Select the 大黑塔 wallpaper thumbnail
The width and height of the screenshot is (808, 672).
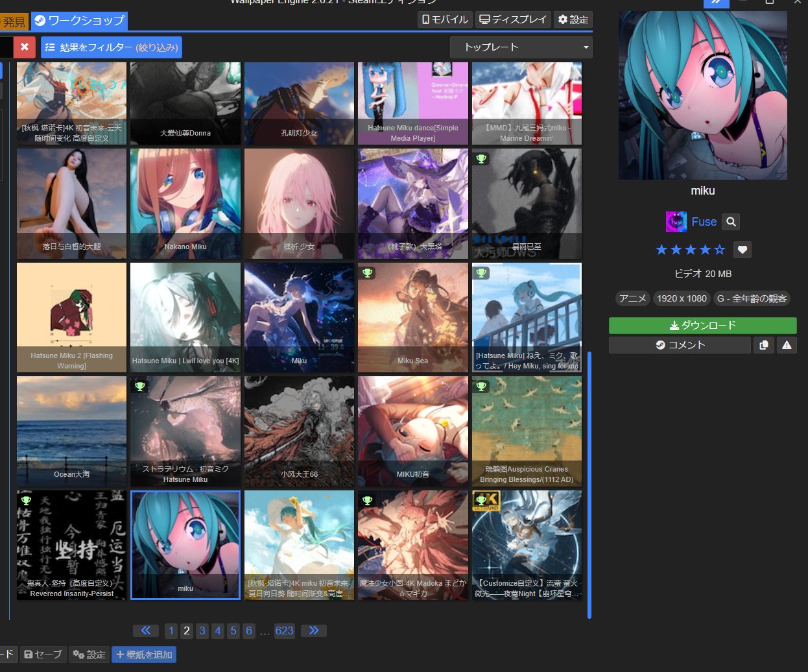(x=413, y=204)
